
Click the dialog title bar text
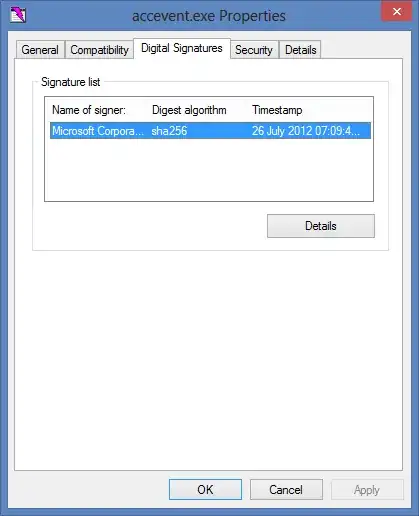(209, 16)
